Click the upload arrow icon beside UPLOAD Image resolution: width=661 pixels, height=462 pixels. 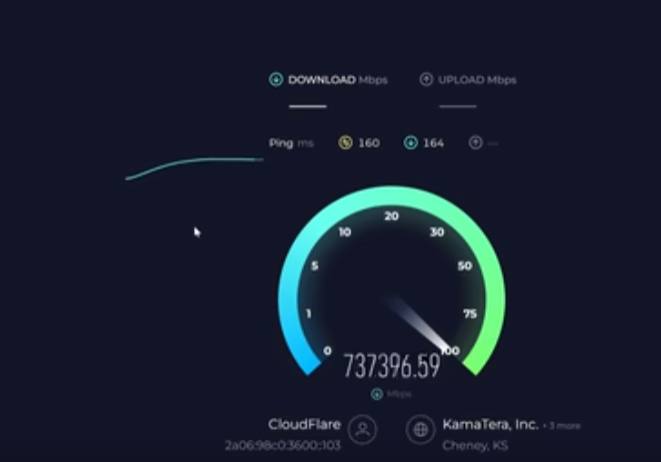click(x=426, y=79)
